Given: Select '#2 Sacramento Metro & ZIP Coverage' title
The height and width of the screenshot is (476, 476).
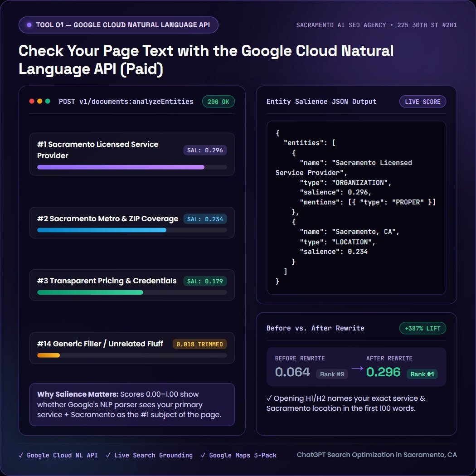Looking at the screenshot, I should [x=107, y=219].
